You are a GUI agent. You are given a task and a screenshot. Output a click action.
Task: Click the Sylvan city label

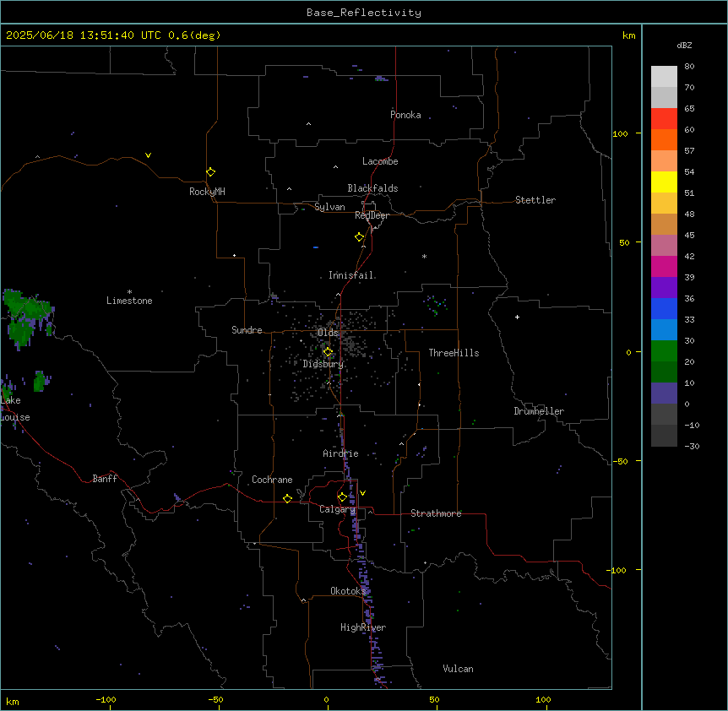coord(329,207)
